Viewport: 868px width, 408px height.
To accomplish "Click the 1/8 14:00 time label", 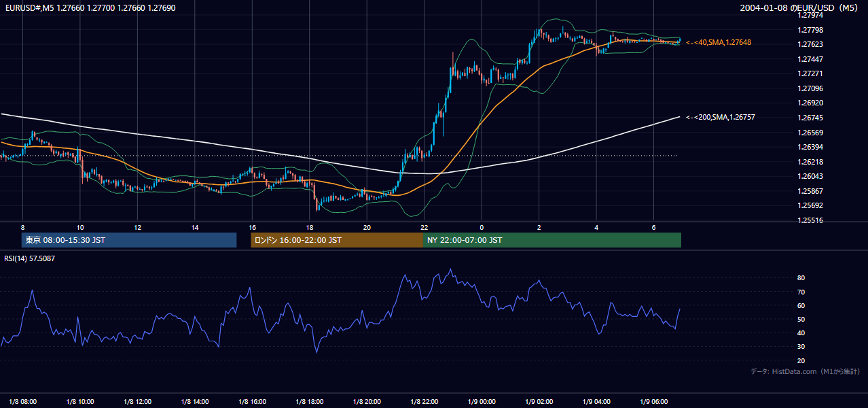I will (195, 402).
